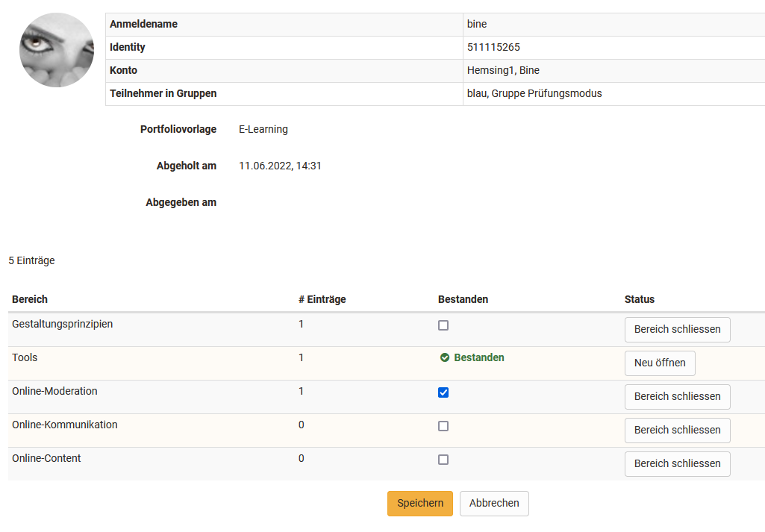Uncheck Bestanden for Online-Moderation

[443, 392]
